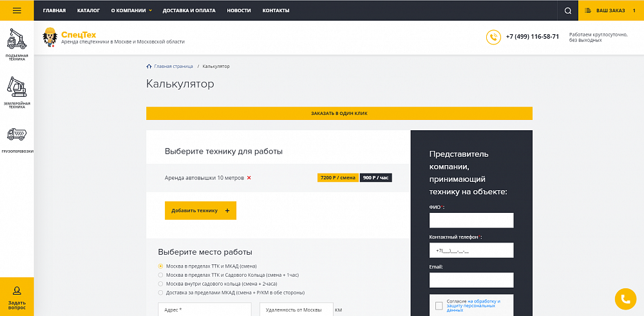The height and width of the screenshot is (316, 644).
Task: Click Заказать в один клик button
Action: click(x=339, y=113)
